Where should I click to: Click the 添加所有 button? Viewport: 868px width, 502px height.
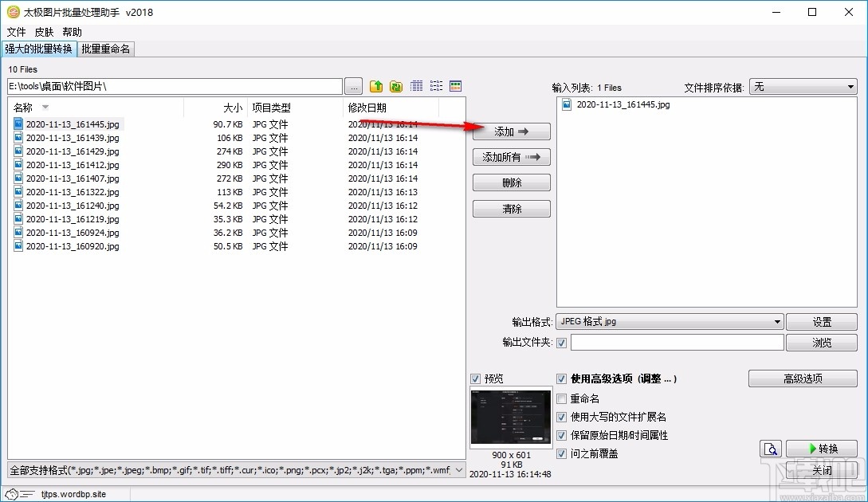pyautogui.click(x=512, y=157)
